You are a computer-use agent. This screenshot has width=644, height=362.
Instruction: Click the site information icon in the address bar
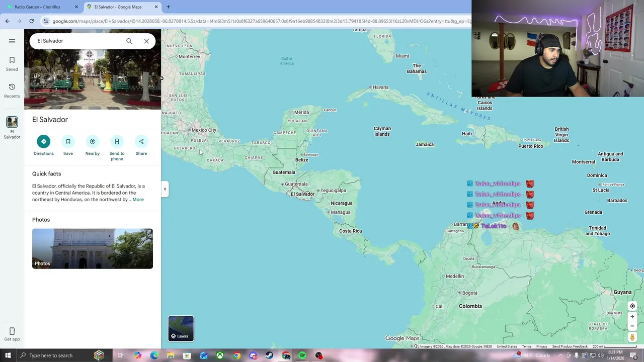[x=46, y=21]
